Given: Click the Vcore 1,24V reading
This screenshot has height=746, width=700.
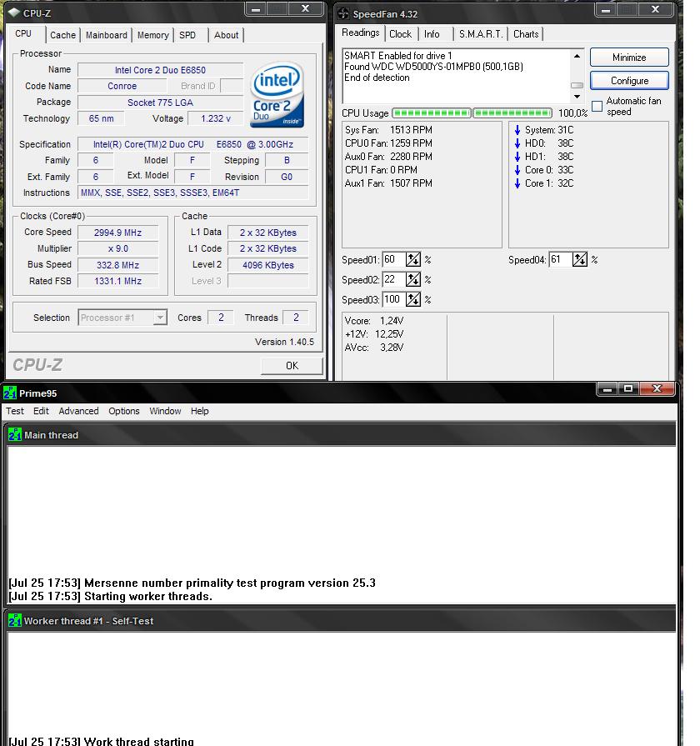Looking at the screenshot, I should pos(374,321).
